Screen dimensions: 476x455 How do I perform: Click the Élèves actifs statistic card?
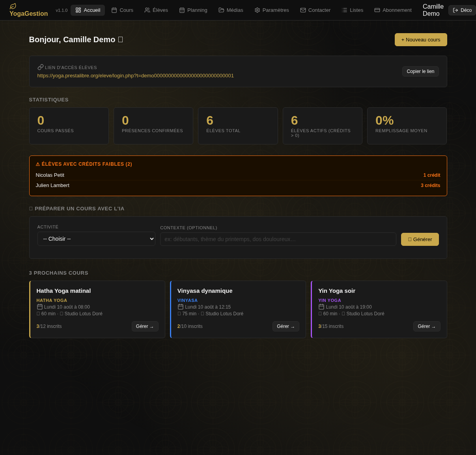(323, 126)
